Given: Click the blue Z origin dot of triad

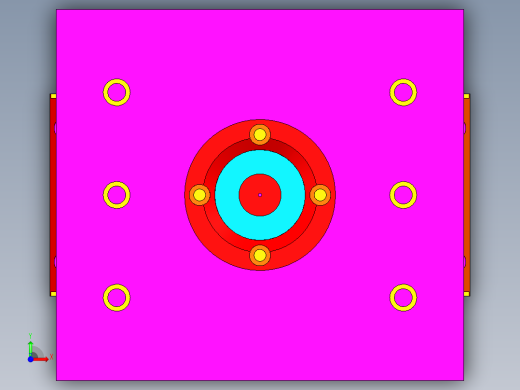Looking at the screenshot, I should [31, 359].
